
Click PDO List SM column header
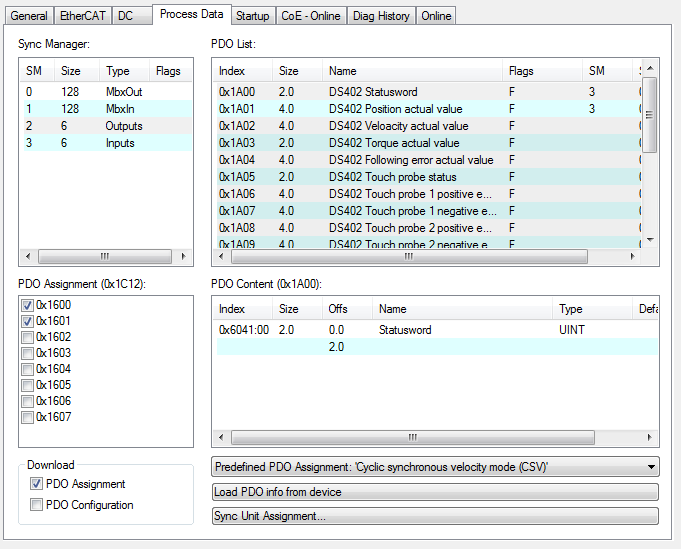pyautogui.click(x=607, y=71)
